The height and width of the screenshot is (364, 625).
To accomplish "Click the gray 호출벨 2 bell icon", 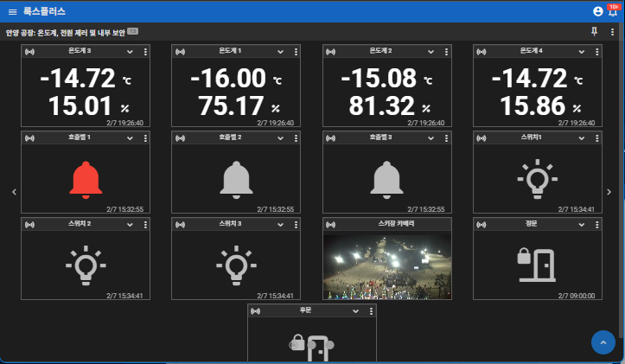I will 236,179.
